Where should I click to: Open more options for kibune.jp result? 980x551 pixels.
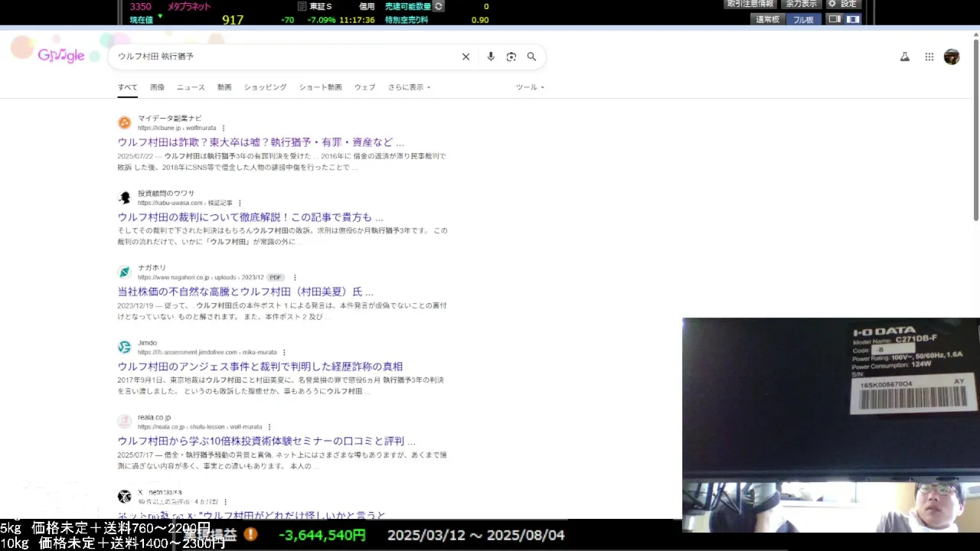223,128
